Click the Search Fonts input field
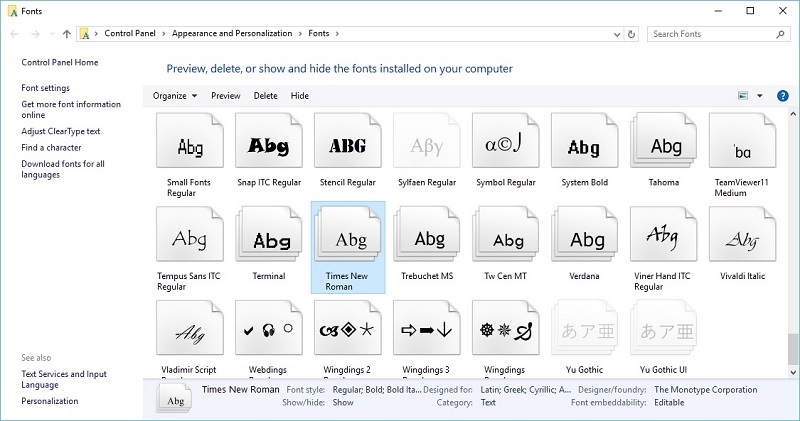 (x=708, y=34)
